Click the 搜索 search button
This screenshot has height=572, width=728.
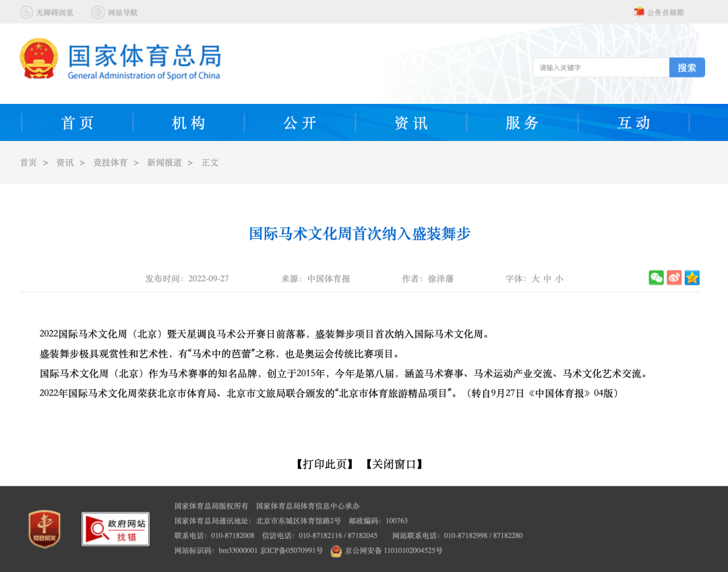tap(687, 67)
